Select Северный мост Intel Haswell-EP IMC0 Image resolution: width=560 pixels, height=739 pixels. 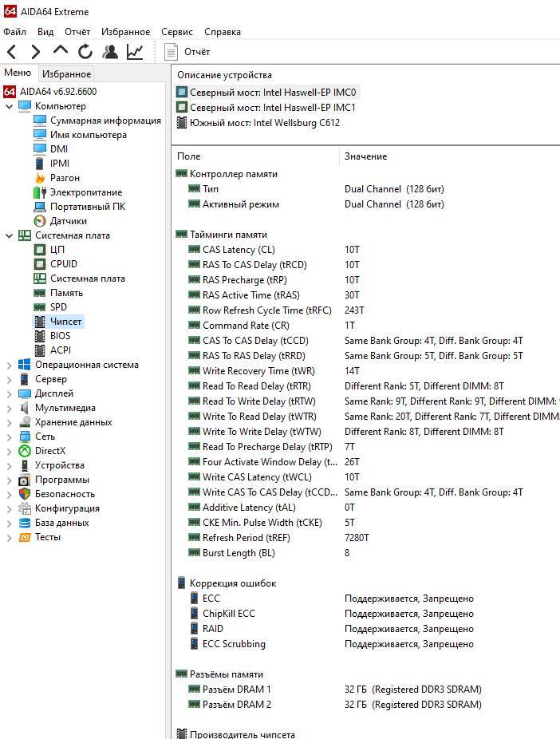267,93
